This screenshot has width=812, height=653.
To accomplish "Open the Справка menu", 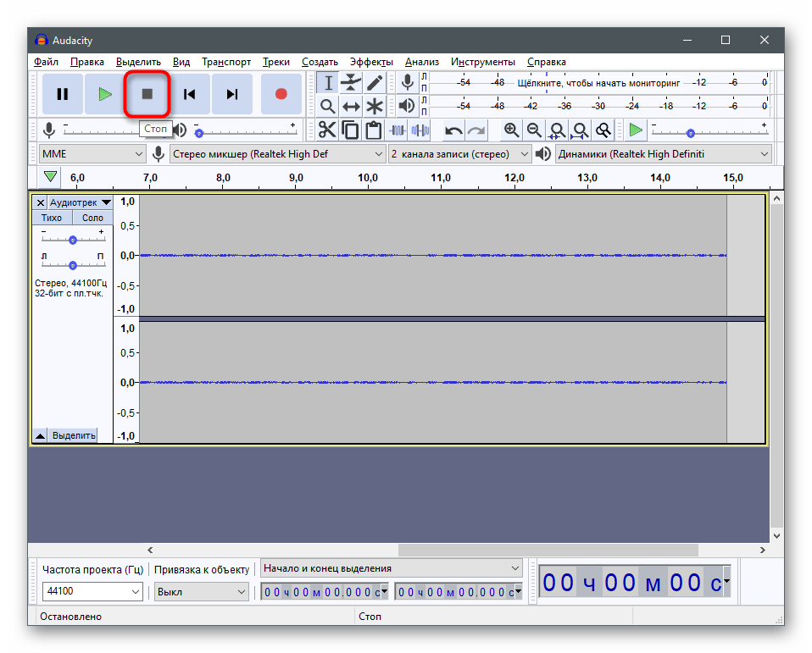I will click(547, 62).
